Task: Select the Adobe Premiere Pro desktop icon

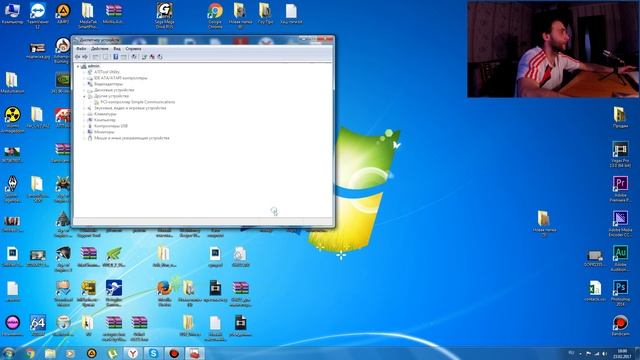Action: click(620, 189)
